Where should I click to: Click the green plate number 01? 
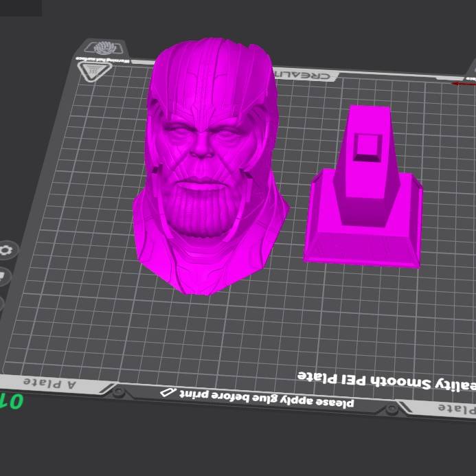[x=12, y=401]
